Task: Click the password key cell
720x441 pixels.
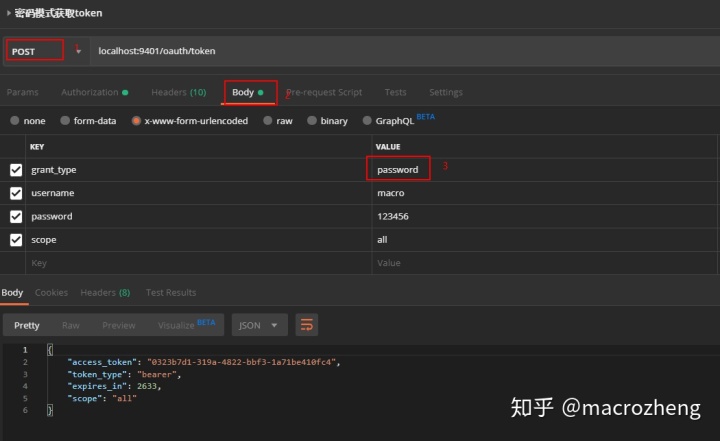Action: 198,216
